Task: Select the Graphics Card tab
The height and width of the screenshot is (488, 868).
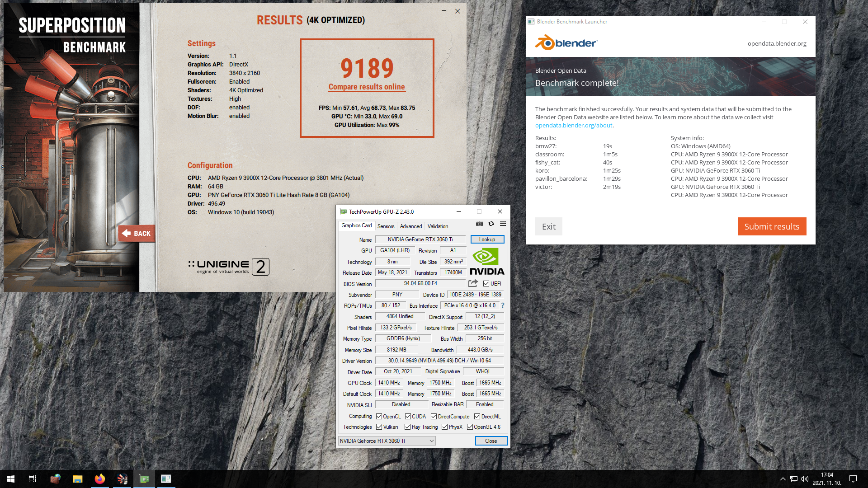Action: pos(356,225)
